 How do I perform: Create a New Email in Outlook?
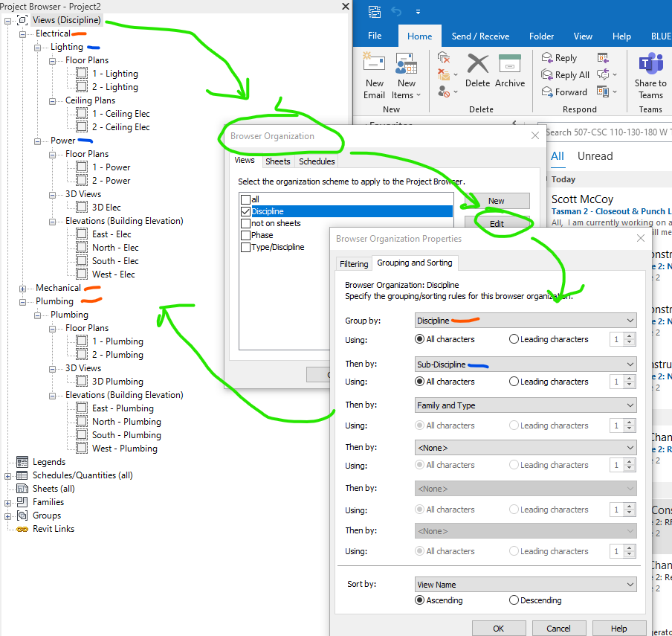click(x=374, y=74)
